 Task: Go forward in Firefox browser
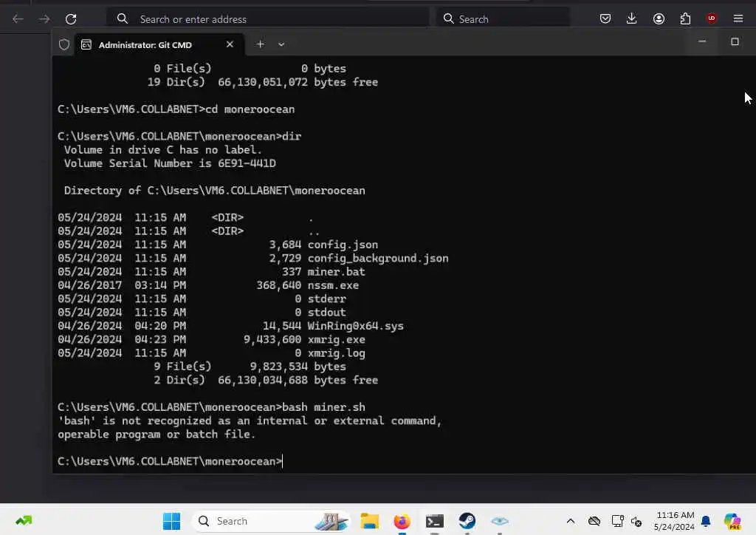click(44, 18)
